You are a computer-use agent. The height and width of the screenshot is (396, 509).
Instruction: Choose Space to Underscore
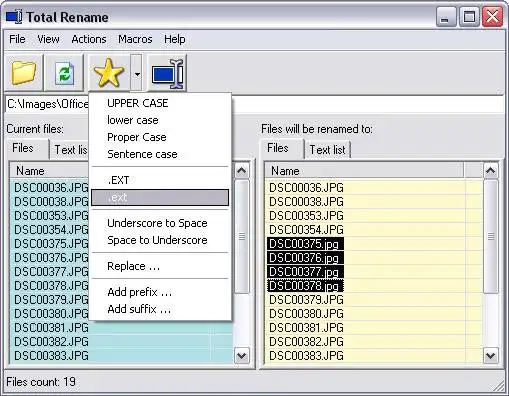160,240
